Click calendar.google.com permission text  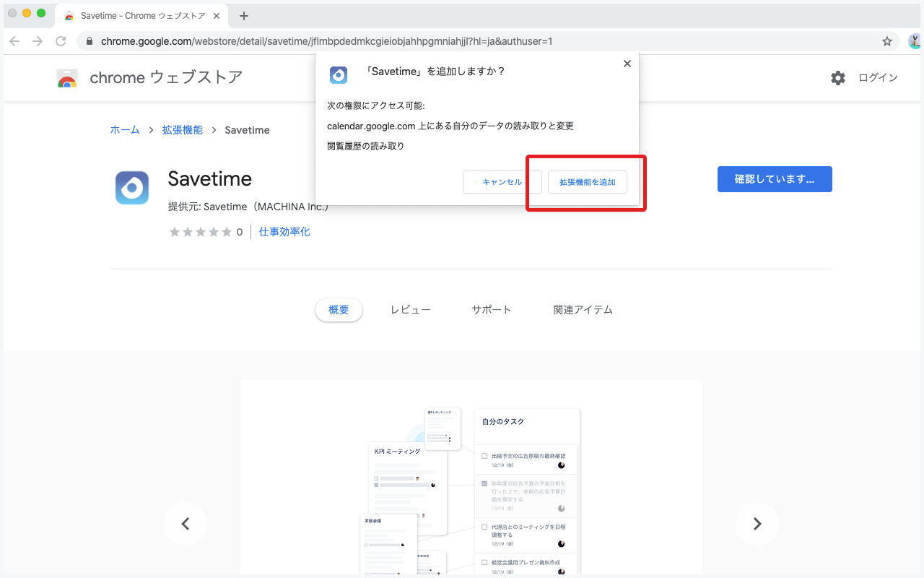point(450,126)
